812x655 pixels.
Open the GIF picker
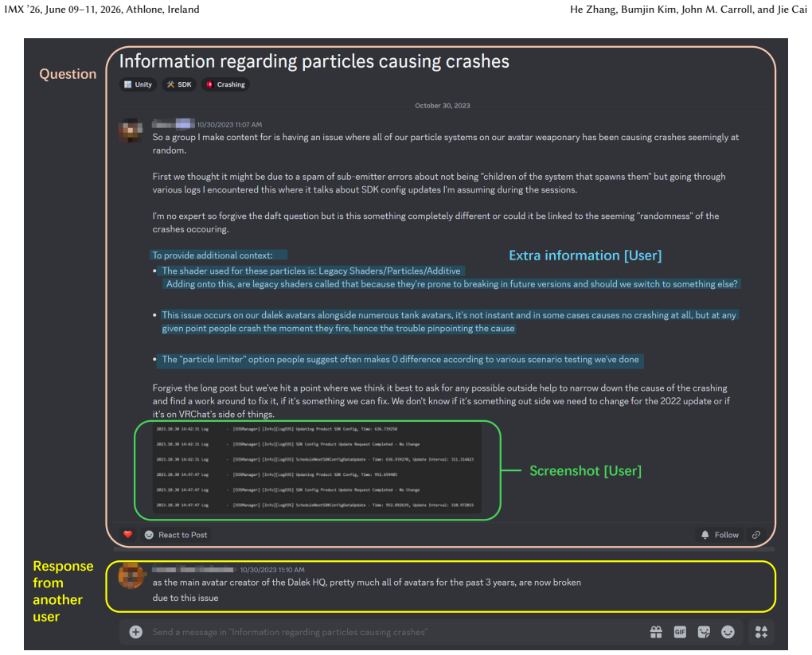click(x=680, y=632)
